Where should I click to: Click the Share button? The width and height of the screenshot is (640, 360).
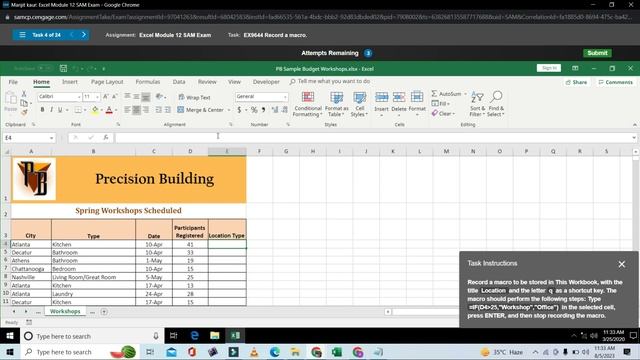(576, 82)
